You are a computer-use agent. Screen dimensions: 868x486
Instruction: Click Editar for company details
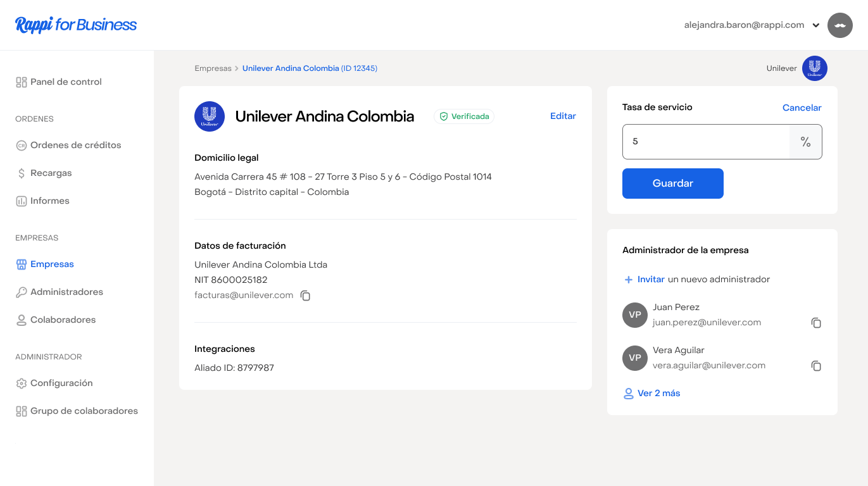pyautogui.click(x=563, y=116)
